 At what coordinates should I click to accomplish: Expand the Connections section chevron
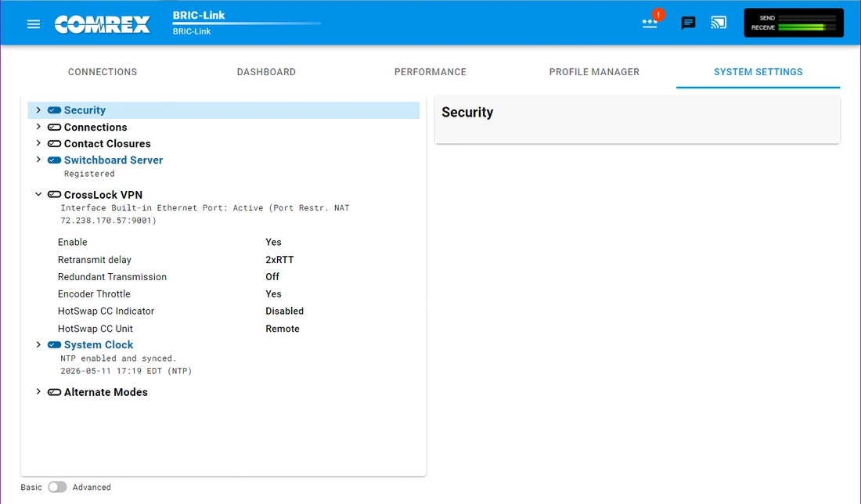[x=38, y=127]
